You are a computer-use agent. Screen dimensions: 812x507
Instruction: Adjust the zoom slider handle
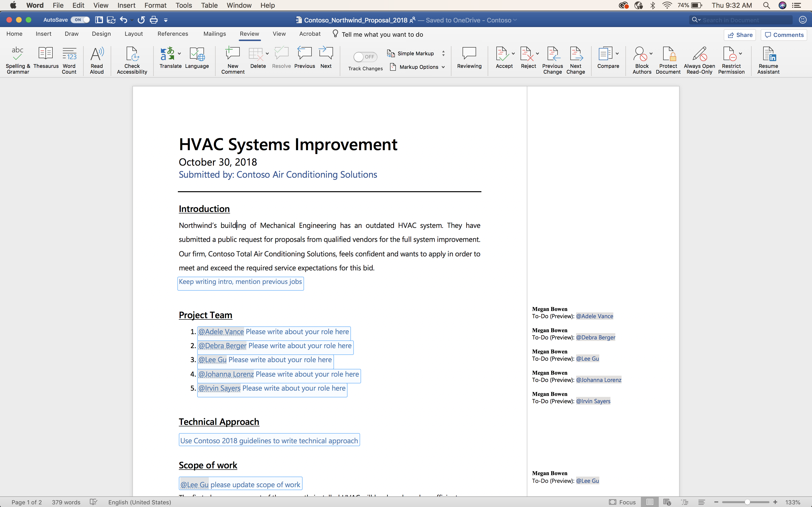(x=747, y=502)
